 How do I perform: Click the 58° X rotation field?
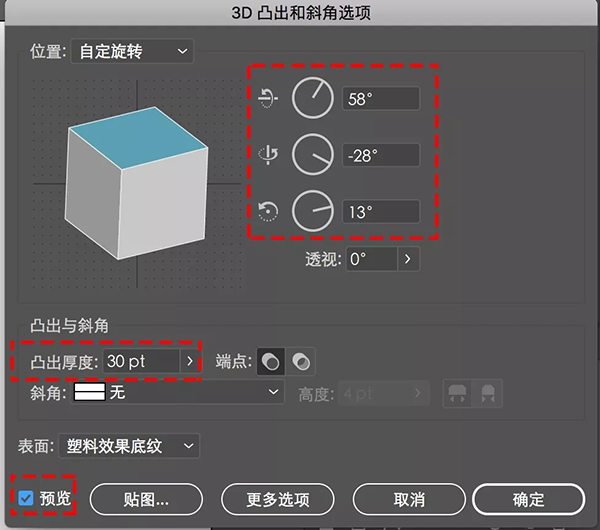tap(381, 99)
